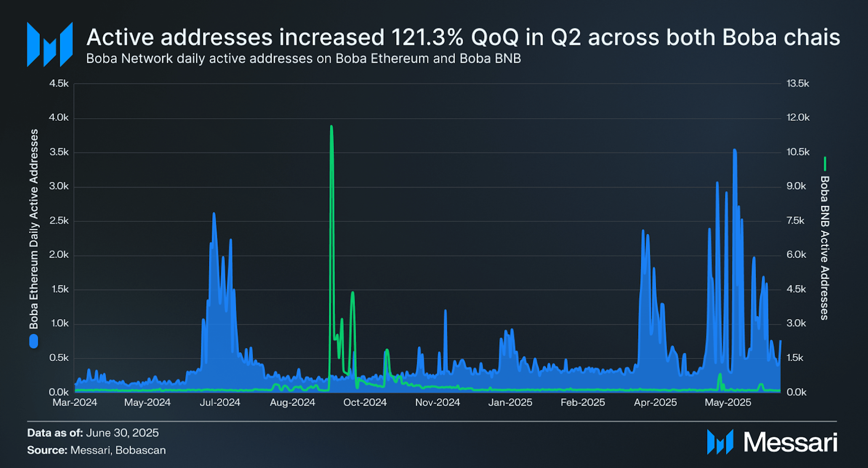The image size is (868, 468).
Task: Click the Messari logo icon at top left
Action: (50, 45)
